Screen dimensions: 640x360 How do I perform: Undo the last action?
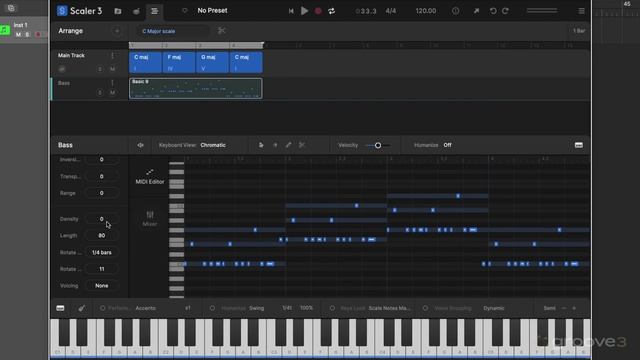(493, 11)
